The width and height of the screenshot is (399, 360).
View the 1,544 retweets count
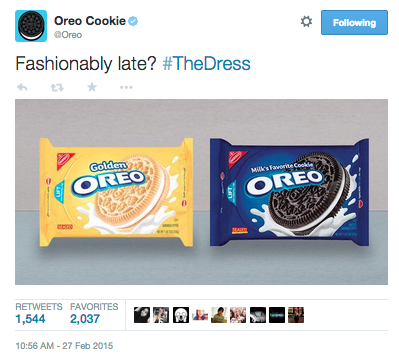tap(31, 319)
